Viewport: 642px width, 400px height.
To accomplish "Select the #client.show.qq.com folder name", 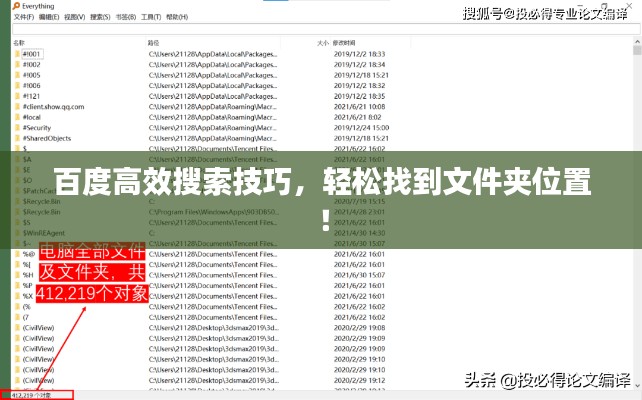I will [x=53, y=107].
